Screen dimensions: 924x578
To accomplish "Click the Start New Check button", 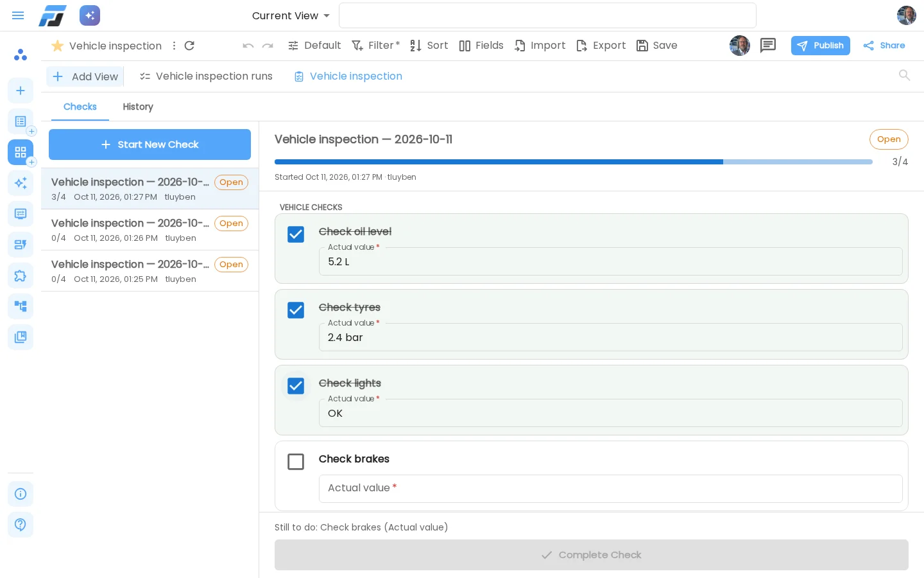I will tap(150, 144).
